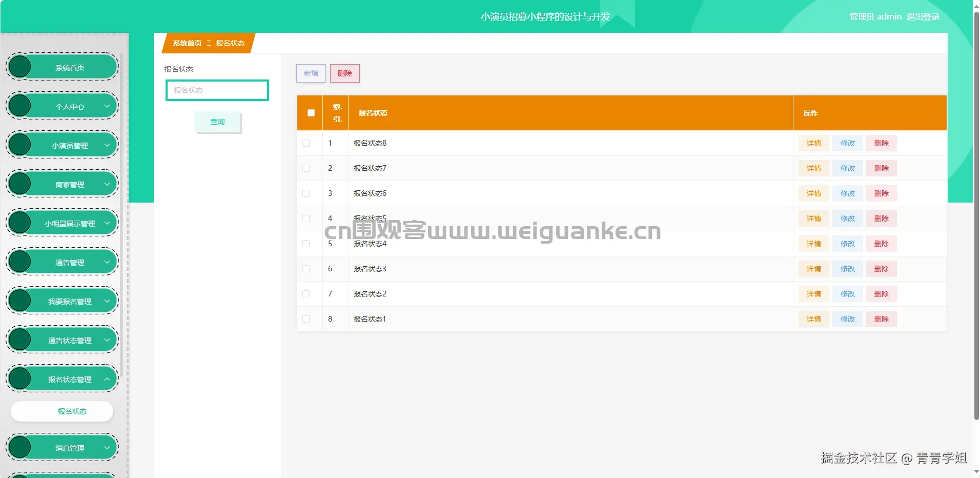
Task: Check the box for row 报名状态4
Action: click(306, 244)
